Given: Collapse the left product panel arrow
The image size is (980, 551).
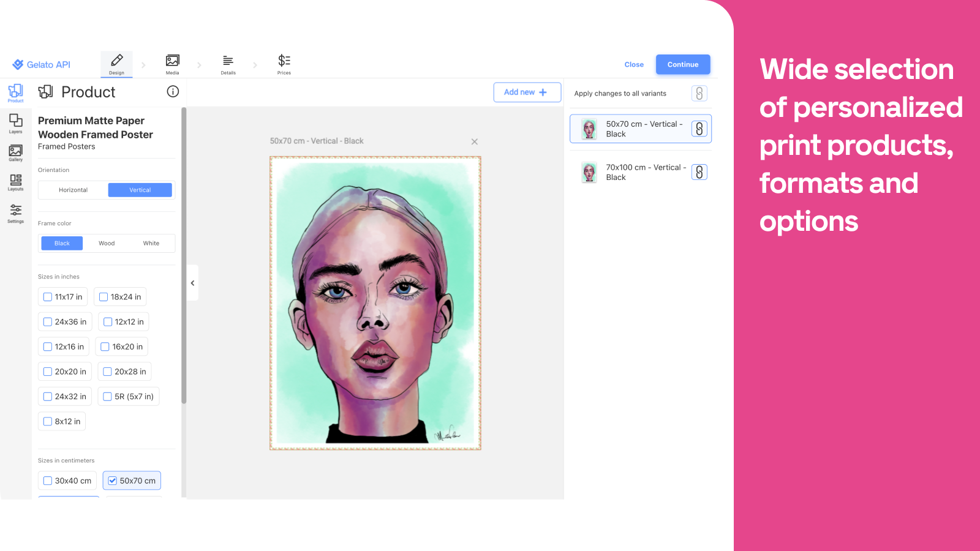Looking at the screenshot, I should coord(192,283).
